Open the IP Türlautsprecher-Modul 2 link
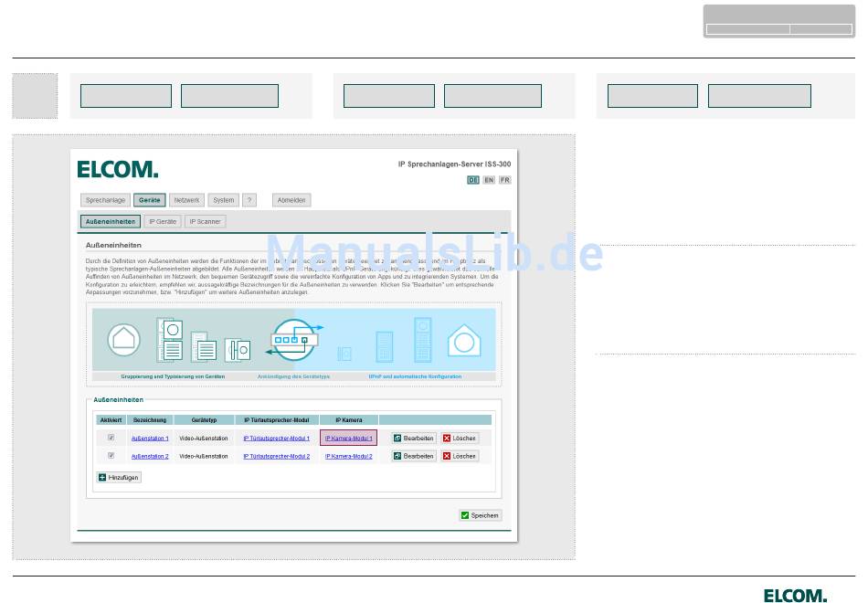Image resolution: width=868 pixels, height=603 pixels. (x=276, y=456)
